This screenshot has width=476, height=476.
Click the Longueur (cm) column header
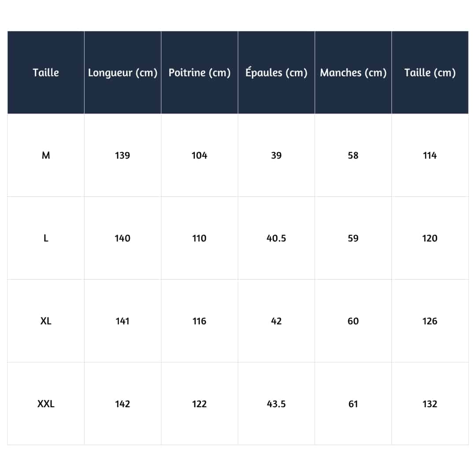(123, 73)
